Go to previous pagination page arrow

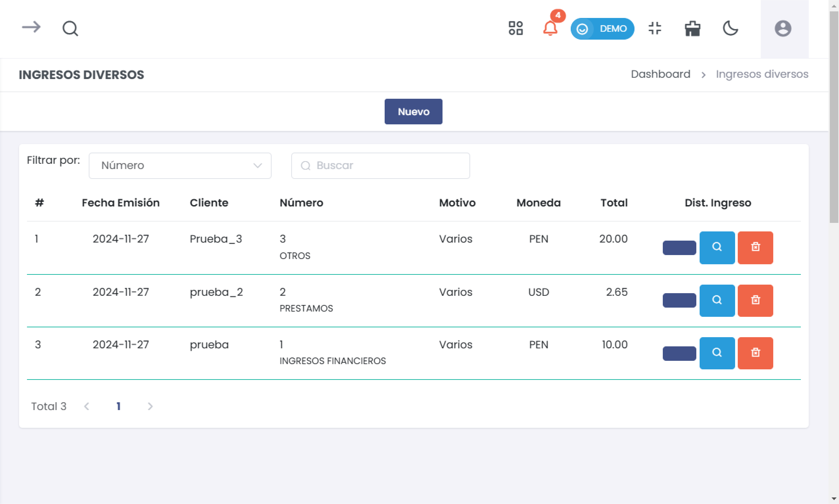(87, 406)
